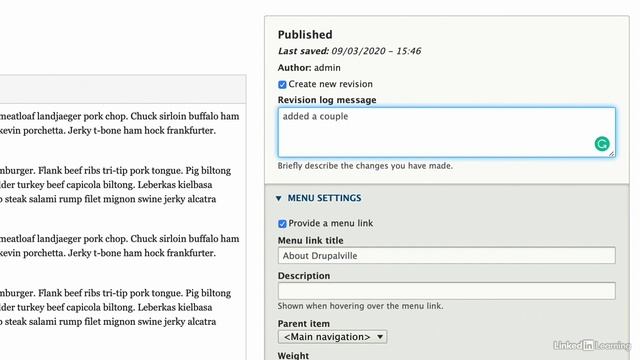Image resolution: width=640 pixels, height=360 pixels.
Task: Focus the Menu link title field
Action: point(447,256)
